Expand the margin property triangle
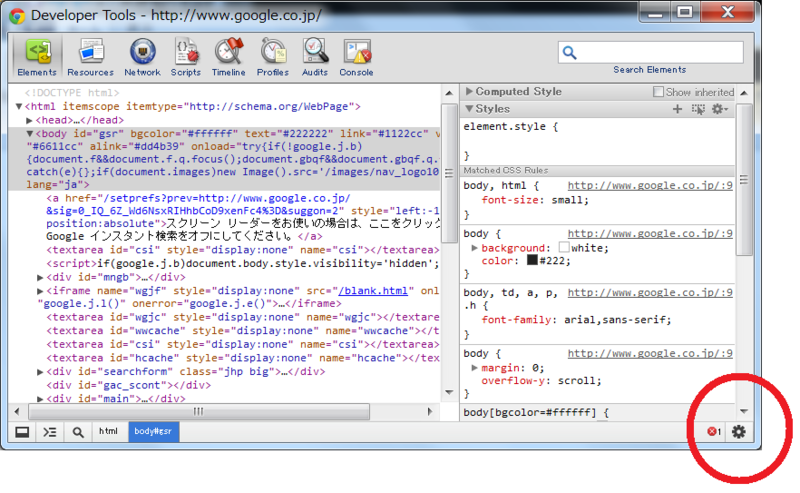This screenshot has height=493, width=800. (474, 368)
